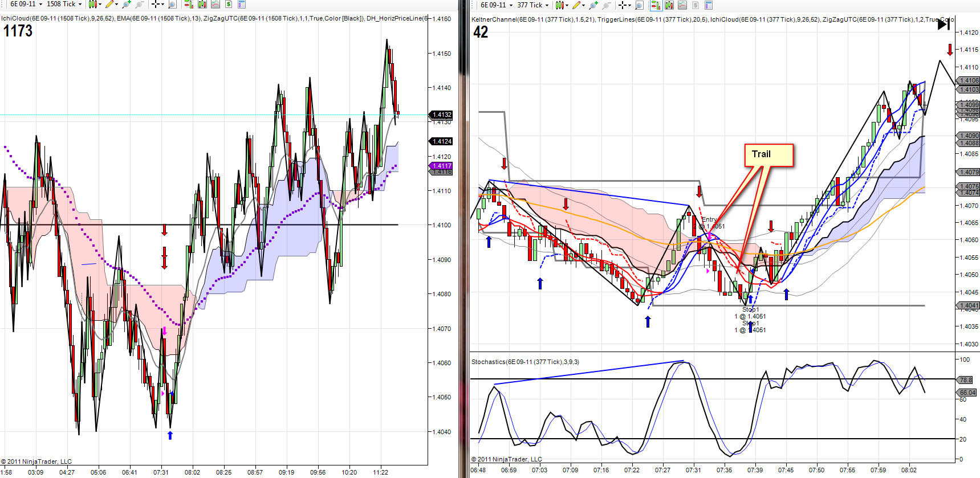Click the 11:22 time label on left chart
This screenshot has height=478, width=980.
click(380, 472)
